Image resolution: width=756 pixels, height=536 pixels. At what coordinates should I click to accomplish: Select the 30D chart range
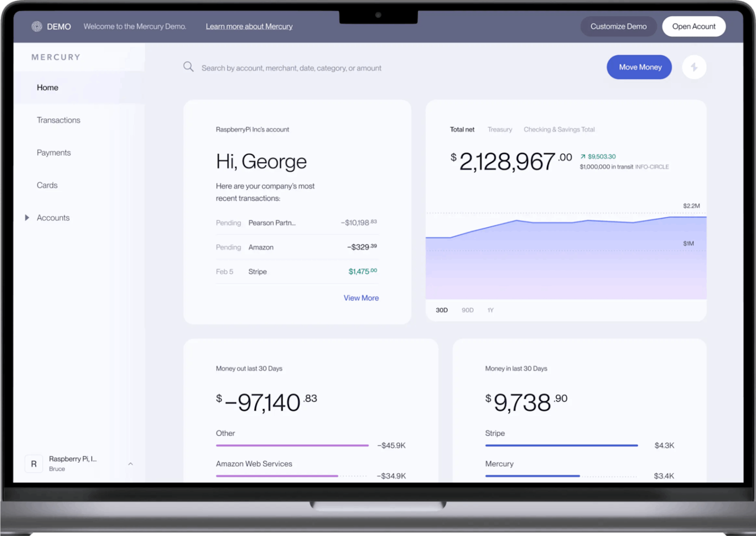pyautogui.click(x=441, y=310)
